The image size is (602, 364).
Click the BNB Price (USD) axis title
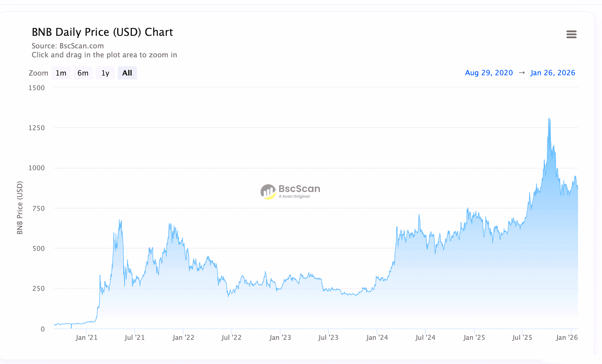20,208
